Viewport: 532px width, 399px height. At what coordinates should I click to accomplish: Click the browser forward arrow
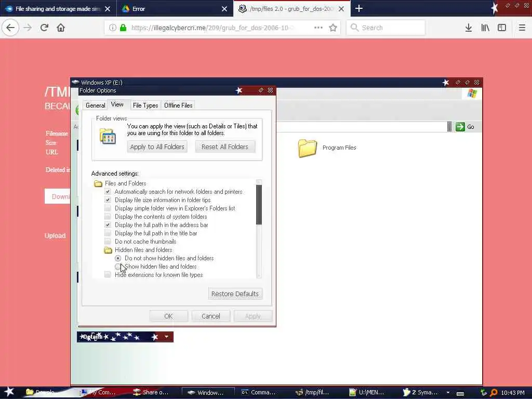pos(28,28)
